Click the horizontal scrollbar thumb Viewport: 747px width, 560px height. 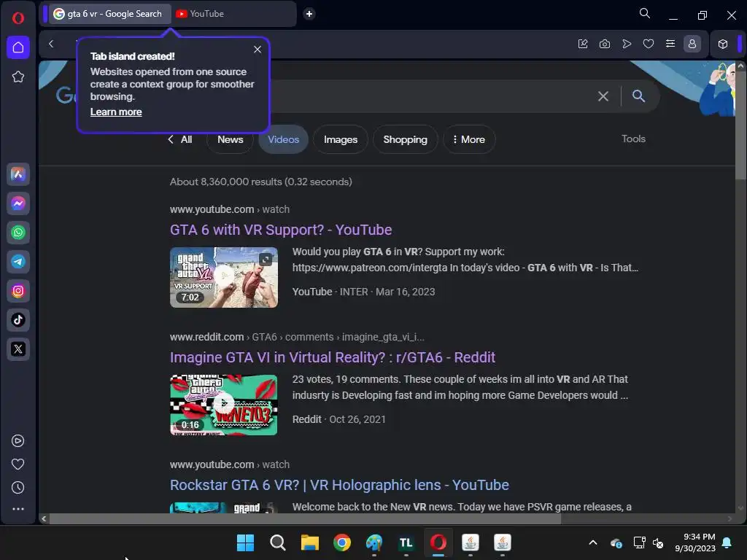pyautogui.click(x=305, y=518)
